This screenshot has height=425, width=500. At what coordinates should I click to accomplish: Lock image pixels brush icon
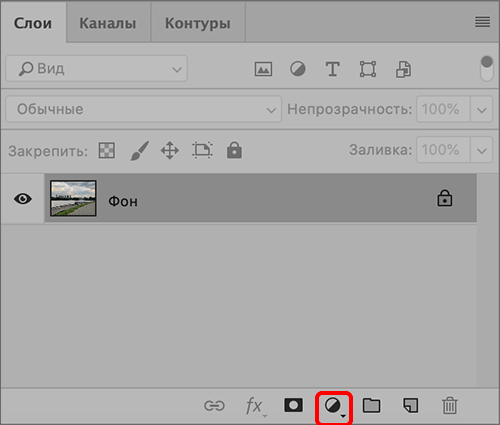[x=139, y=150]
